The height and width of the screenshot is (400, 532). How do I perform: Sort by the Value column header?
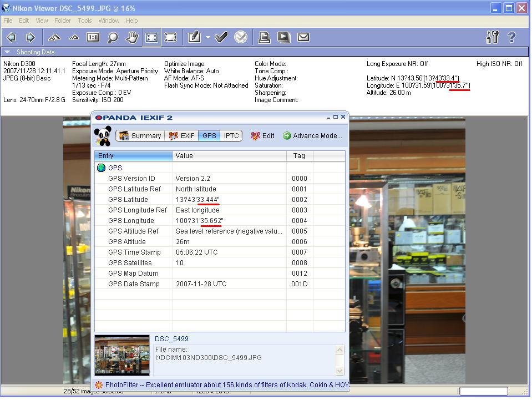tap(230, 156)
